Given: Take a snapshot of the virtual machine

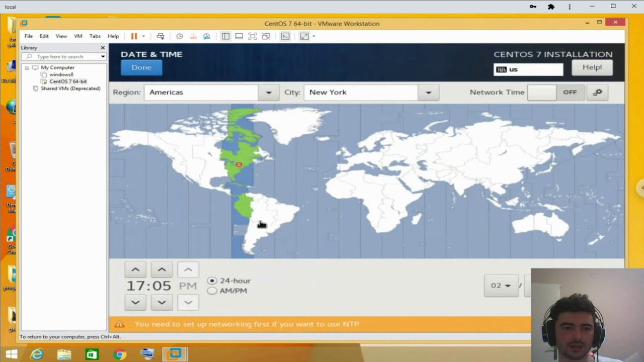Looking at the screenshot, I should (x=180, y=36).
